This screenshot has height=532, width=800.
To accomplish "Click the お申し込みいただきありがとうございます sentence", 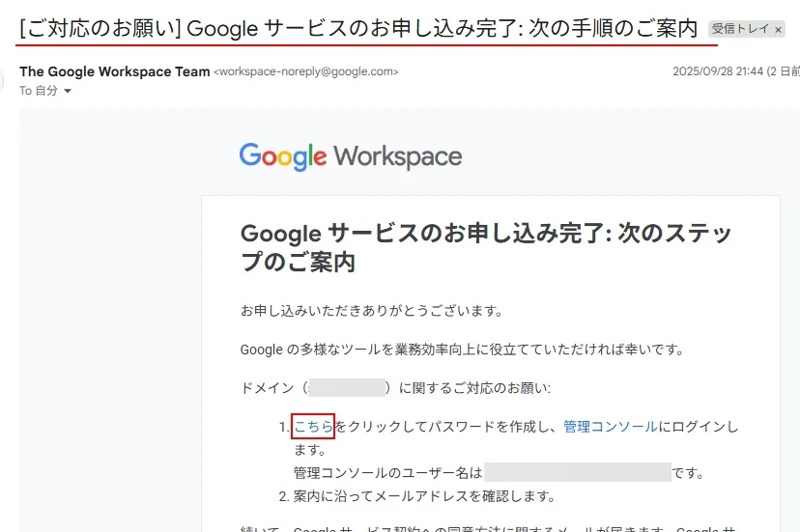I will (372, 310).
